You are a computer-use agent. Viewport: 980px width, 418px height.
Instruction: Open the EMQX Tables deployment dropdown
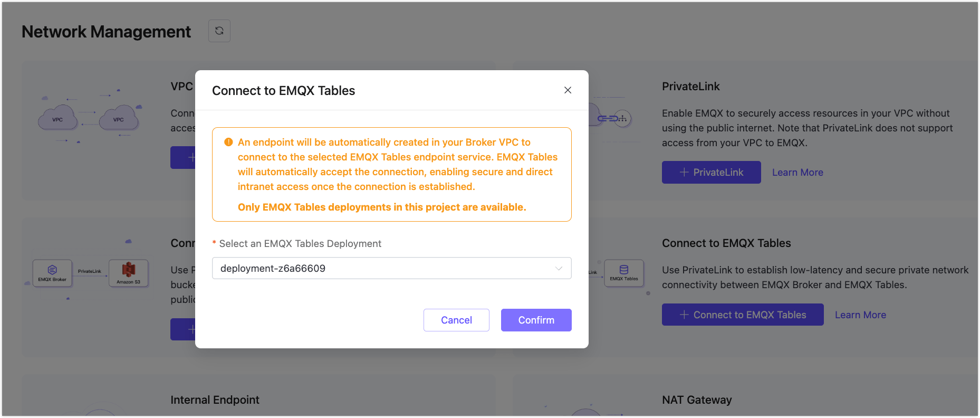click(x=391, y=268)
